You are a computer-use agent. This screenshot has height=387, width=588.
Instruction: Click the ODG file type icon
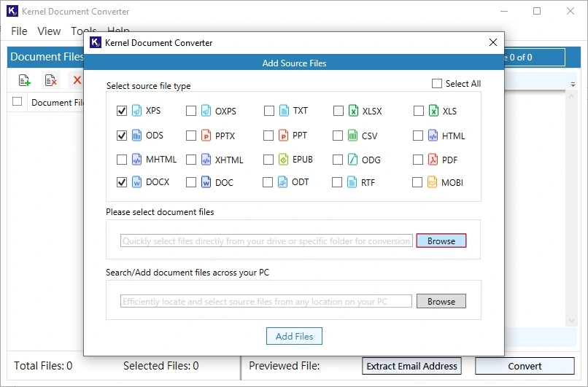click(x=352, y=160)
